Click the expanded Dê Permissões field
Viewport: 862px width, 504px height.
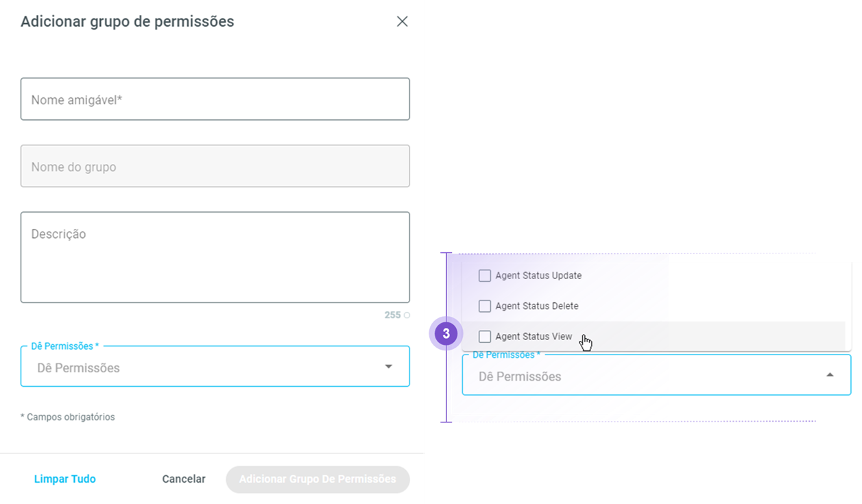click(638, 376)
